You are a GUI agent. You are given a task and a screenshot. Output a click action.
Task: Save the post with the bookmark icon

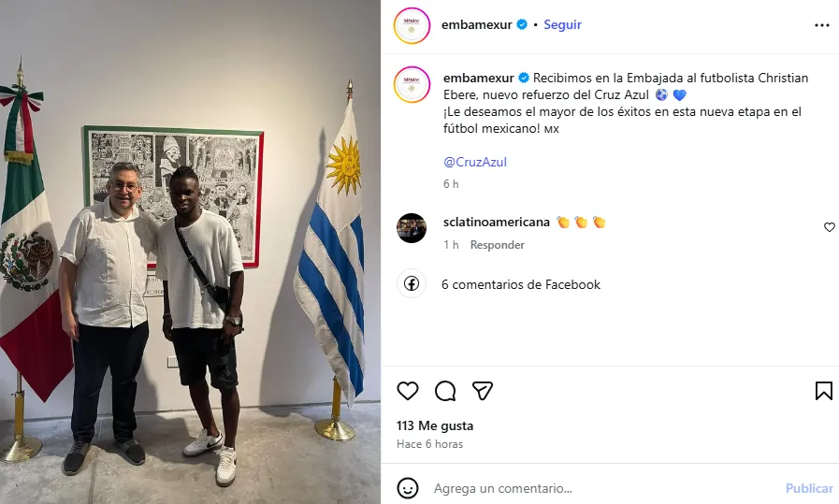pos(823,391)
